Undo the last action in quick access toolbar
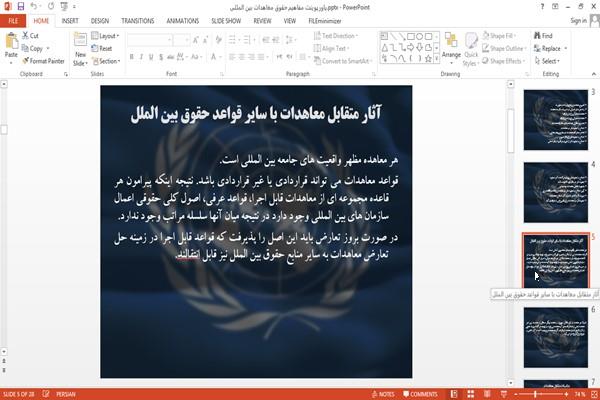 (x=34, y=7)
